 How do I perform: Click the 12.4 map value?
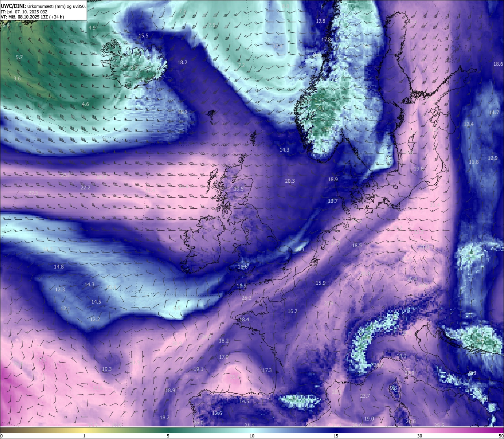point(469,124)
